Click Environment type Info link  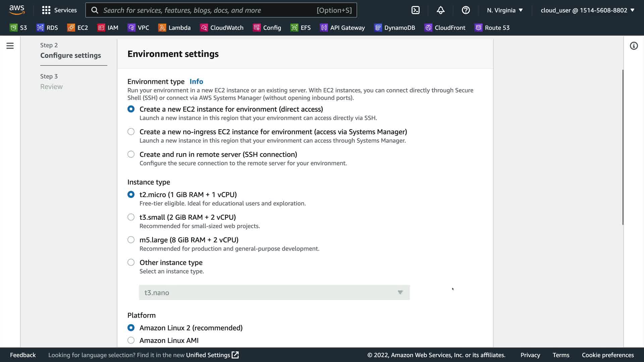pyautogui.click(x=196, y=81)
